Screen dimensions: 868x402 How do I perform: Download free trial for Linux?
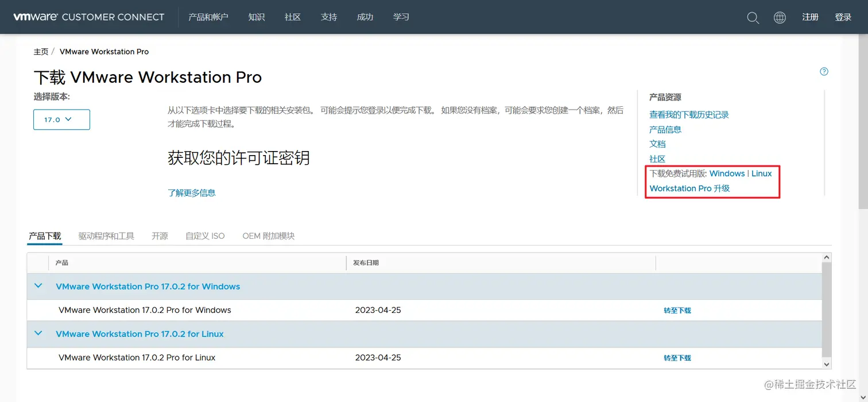[x=762, y=173]
